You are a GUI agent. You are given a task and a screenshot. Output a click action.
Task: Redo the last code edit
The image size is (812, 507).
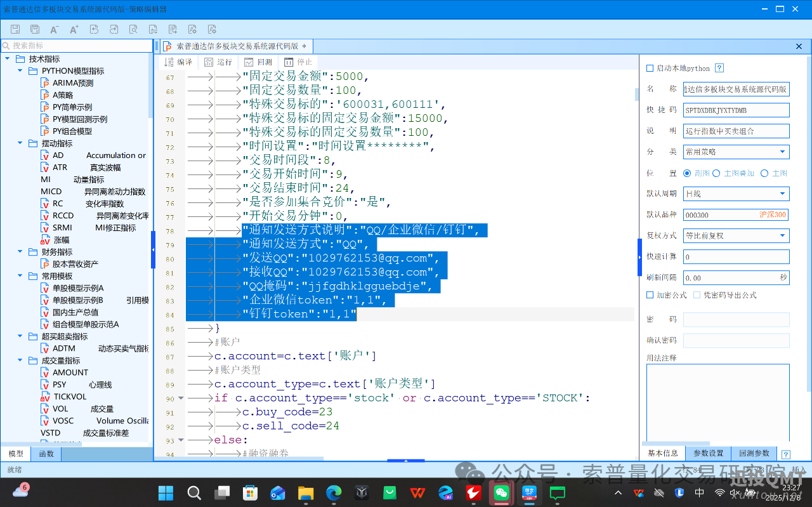(114, 29)
